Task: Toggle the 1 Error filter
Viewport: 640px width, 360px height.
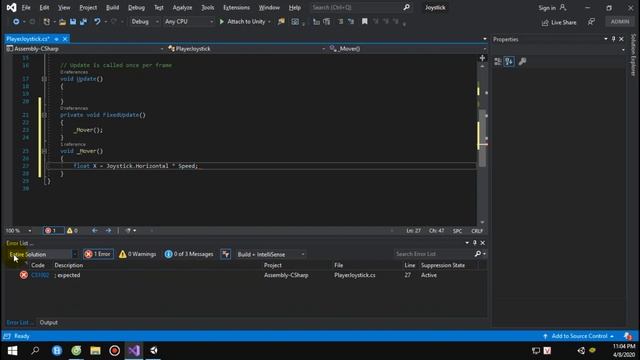Action: coord(98,254)
